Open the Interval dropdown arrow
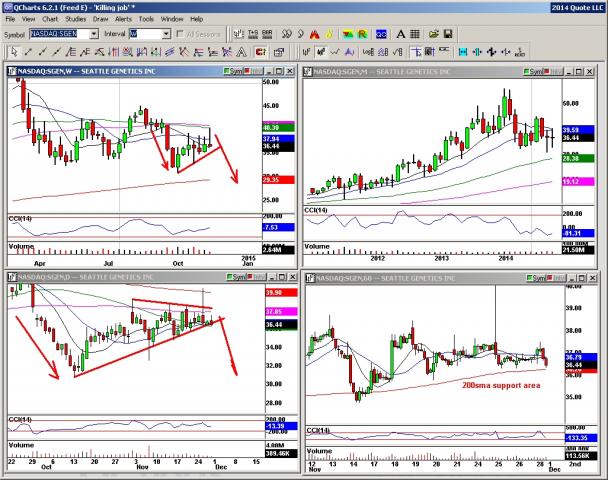608x480 pixels. 166,34
